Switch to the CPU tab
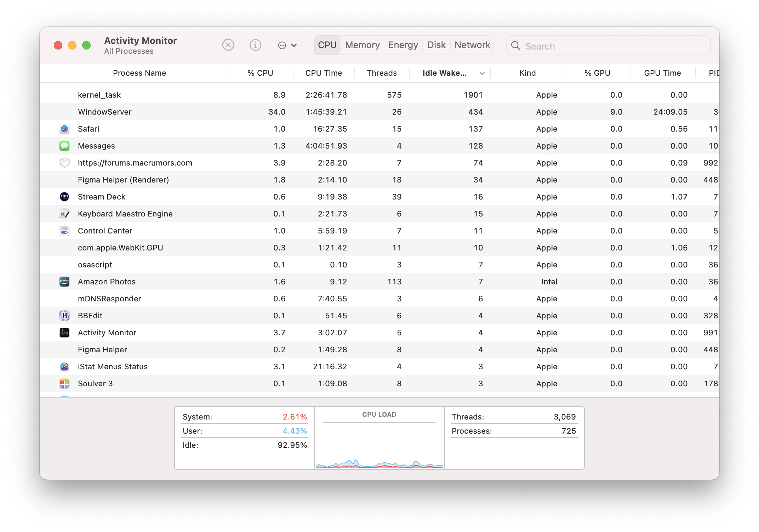Viewport: 759px width, 532px height. point(327,45)
